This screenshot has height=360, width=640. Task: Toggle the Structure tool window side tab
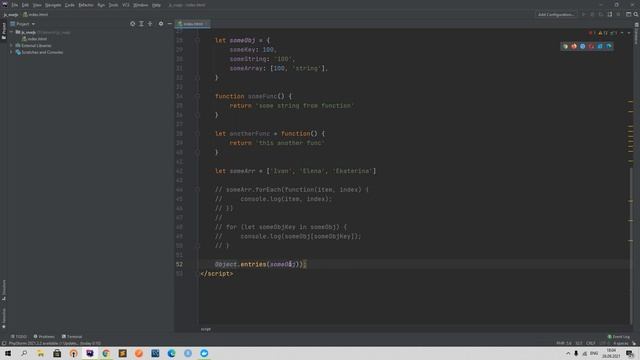tap(4, 290)
